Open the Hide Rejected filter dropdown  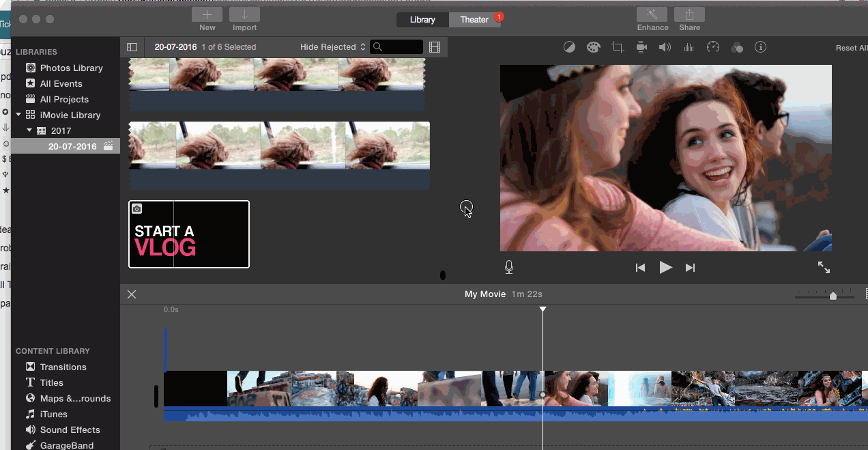(334, 47)
